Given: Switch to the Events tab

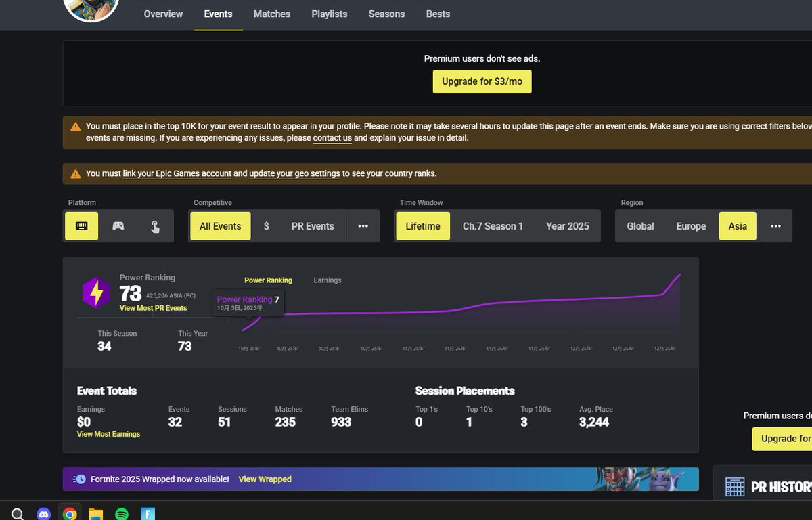Looking at the screenshot, I should click(218, 14).
